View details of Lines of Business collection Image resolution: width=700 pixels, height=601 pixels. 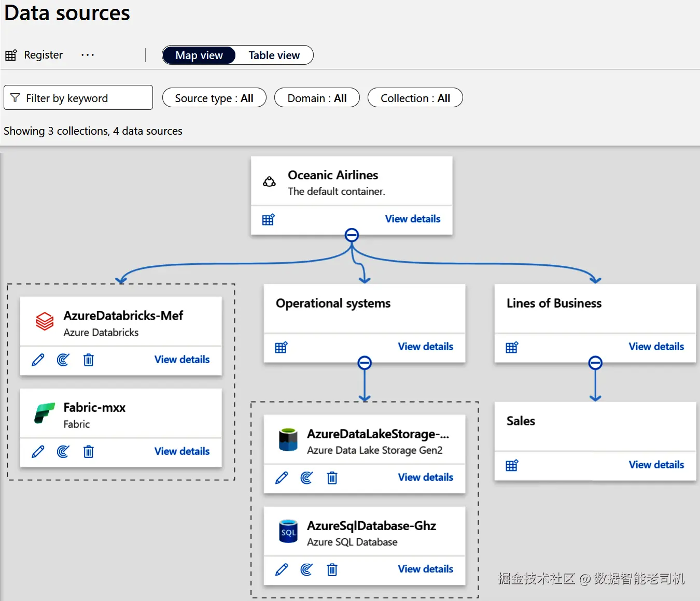pos(656,347)
